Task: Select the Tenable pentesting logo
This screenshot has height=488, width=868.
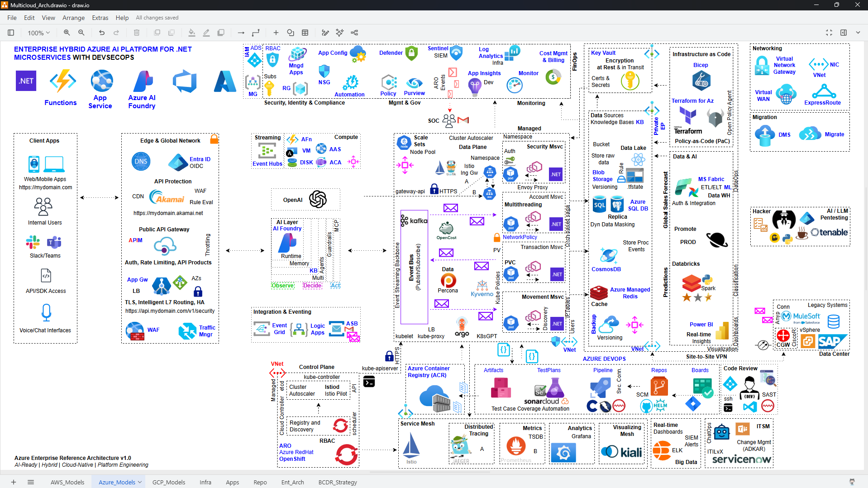Action: (x=829, y=232)
